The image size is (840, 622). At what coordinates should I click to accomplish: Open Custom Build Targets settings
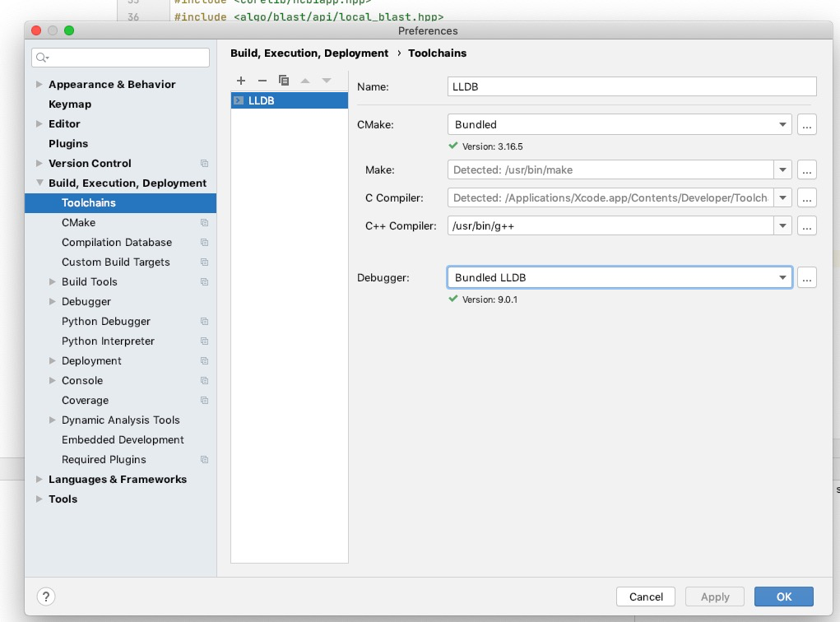[x=116, y=262]
